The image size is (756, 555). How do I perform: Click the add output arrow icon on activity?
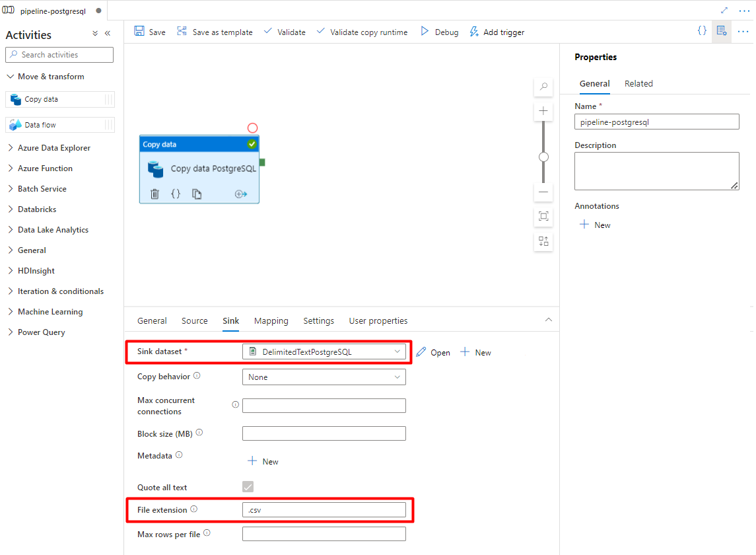240,194
